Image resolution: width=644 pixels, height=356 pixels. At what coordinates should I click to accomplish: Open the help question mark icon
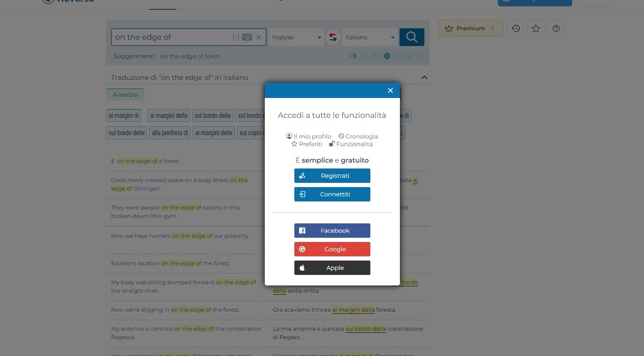coord(556,28)
